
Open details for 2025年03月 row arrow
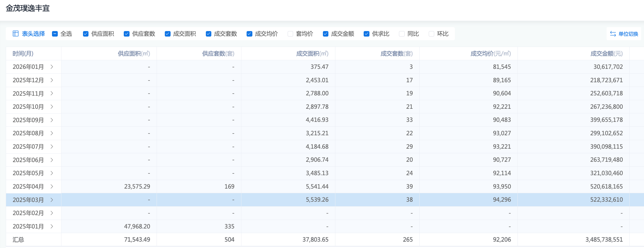(52, 200)
